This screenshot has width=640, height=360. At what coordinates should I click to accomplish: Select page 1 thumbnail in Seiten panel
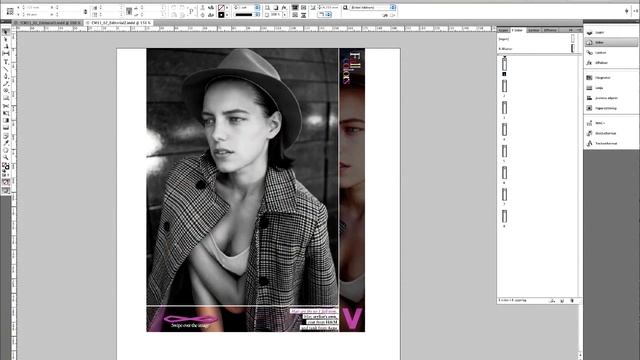tap(504, 64)
